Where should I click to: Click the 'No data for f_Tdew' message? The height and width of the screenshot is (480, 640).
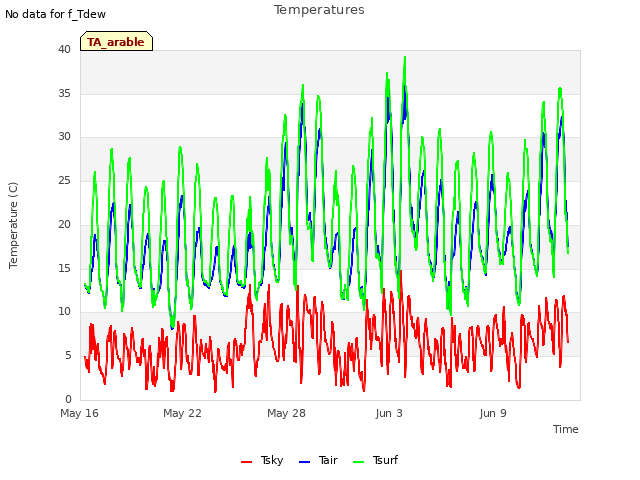click(x=56, y=14)
